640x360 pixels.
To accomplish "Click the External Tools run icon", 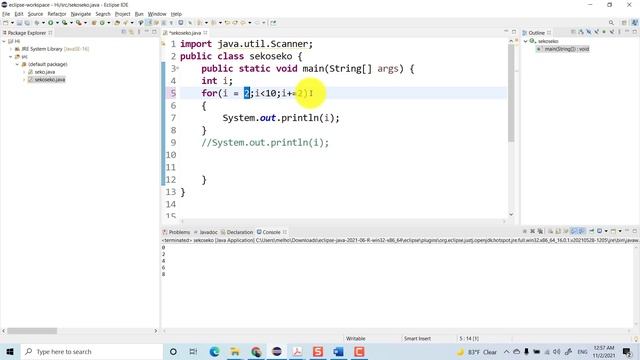I will coord(78,23).
